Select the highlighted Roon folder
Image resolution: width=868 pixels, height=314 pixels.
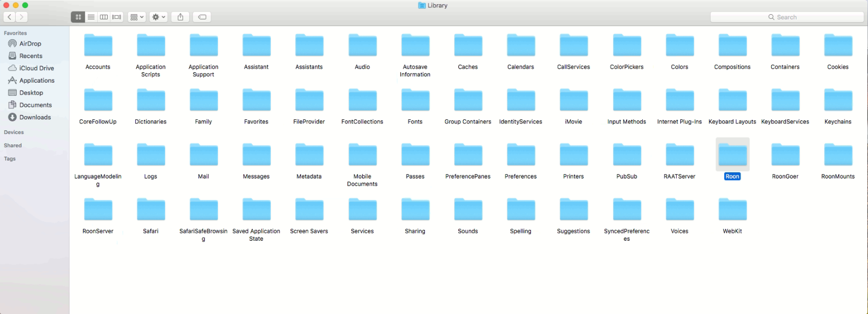[733, 155]
